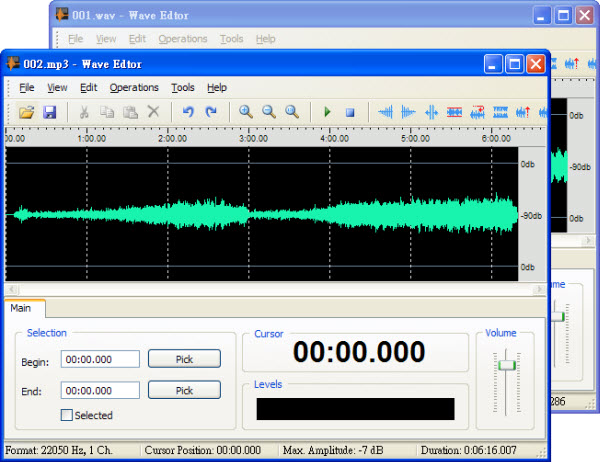Screen dimensions: 600x462
Task: Click the waveform icon with red horizontal lines
Action: point(454,112)
